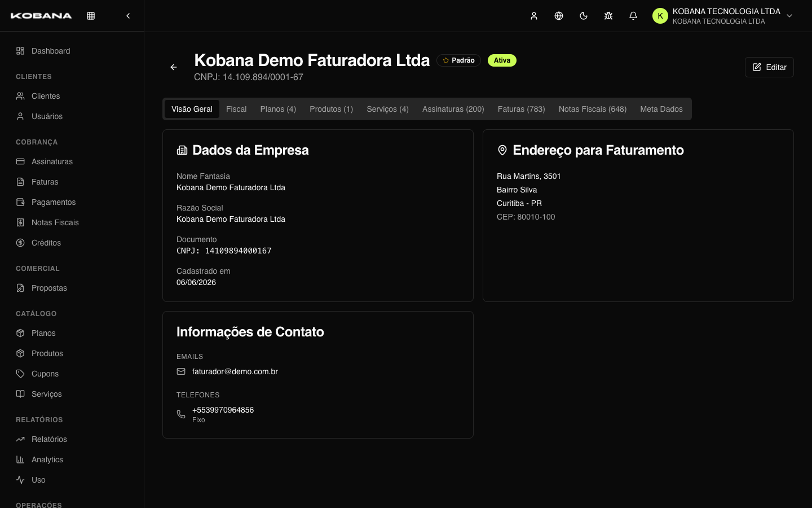Image resolution: width=812 pixels, height=508 pixels.
Task: Click the user profile icon in top bar
Action: pyautogui.click(x=534, y=16)
